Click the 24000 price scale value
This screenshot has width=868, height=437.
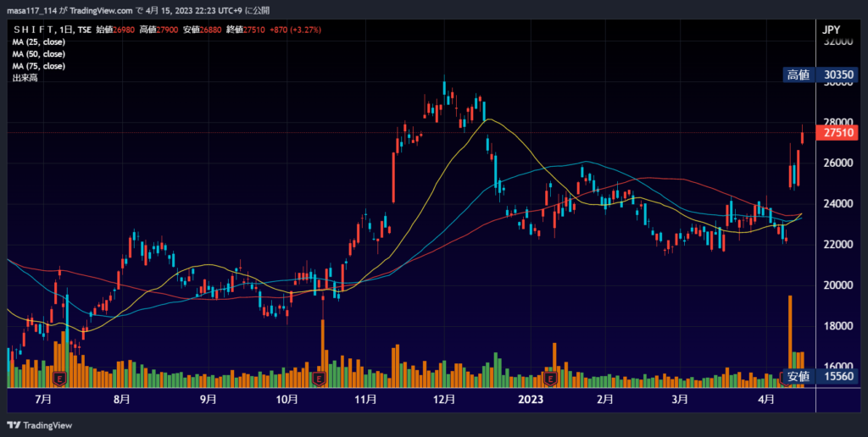pyautogui.click(x=837, y=203)
